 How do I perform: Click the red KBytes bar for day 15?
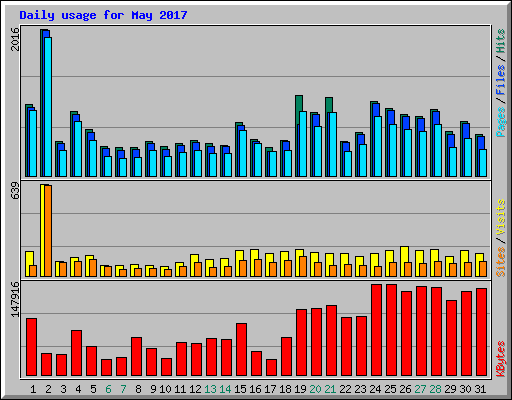(x=241, y=350)
